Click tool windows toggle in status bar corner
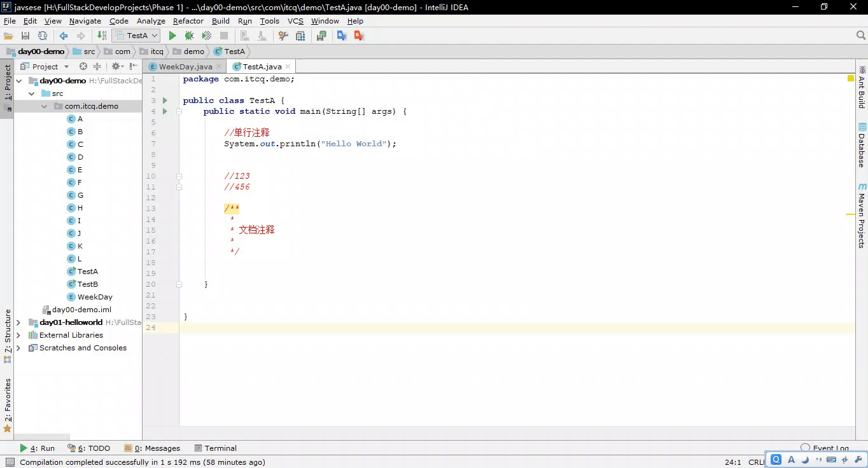Screen dimensions: 868x468 click(x=9, y=462)
